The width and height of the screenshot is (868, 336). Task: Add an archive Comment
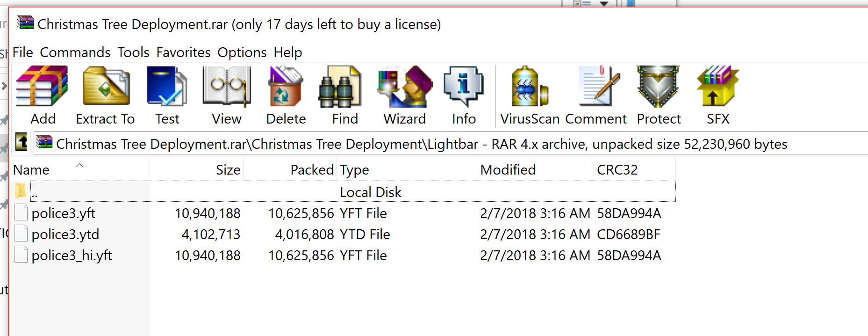(596, 95)
